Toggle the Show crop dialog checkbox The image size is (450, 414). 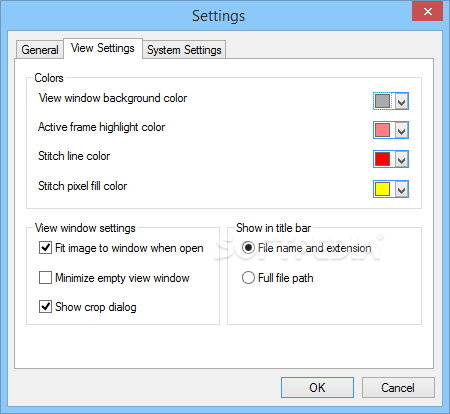click(45, 306)
